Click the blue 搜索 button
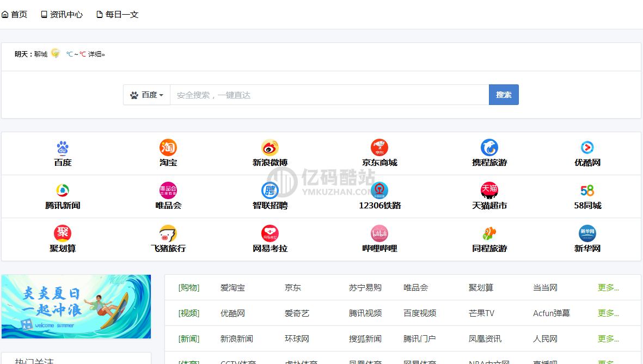Viewport: 643px width, 364px height. click(504, 95)
